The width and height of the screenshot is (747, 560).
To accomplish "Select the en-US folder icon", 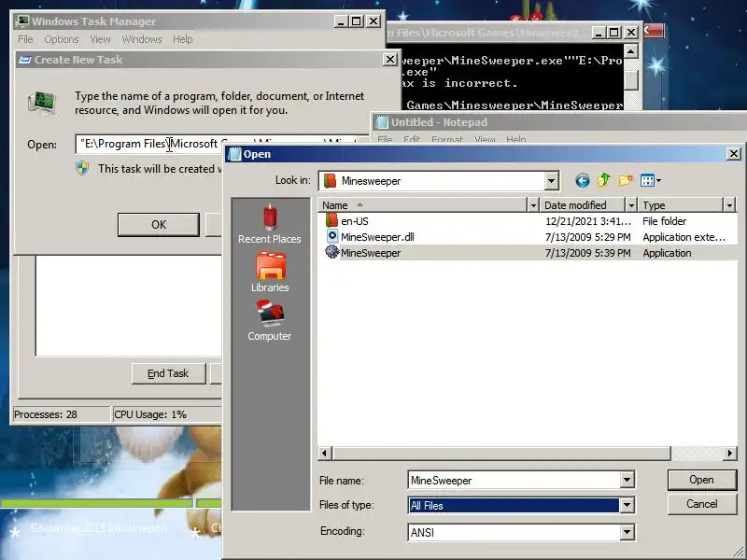I will (x=332, y=220).
